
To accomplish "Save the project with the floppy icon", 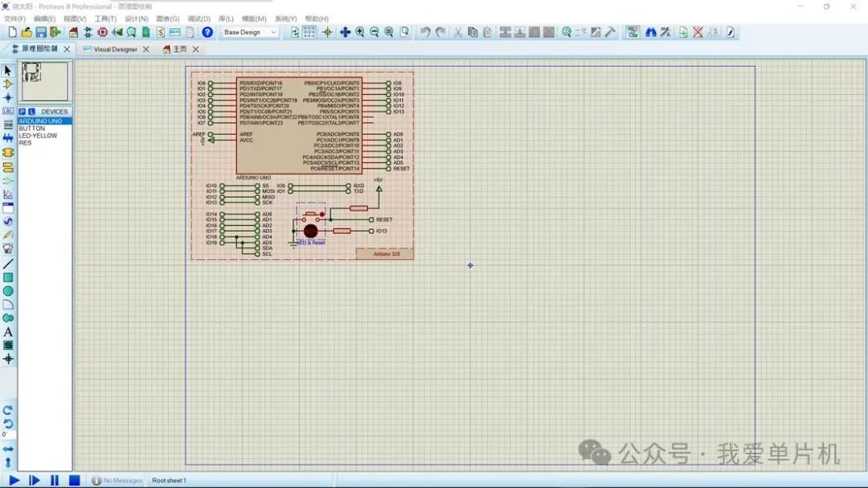I will pos(41,32).
